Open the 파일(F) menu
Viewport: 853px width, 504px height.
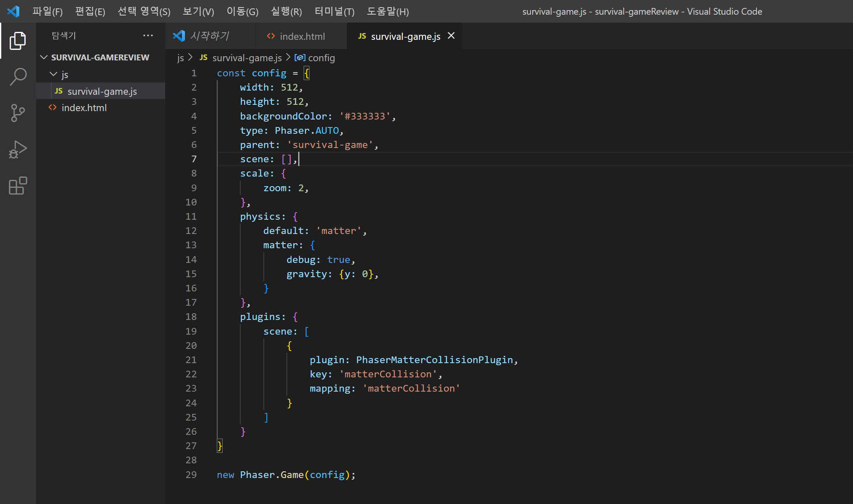[47, 11]
